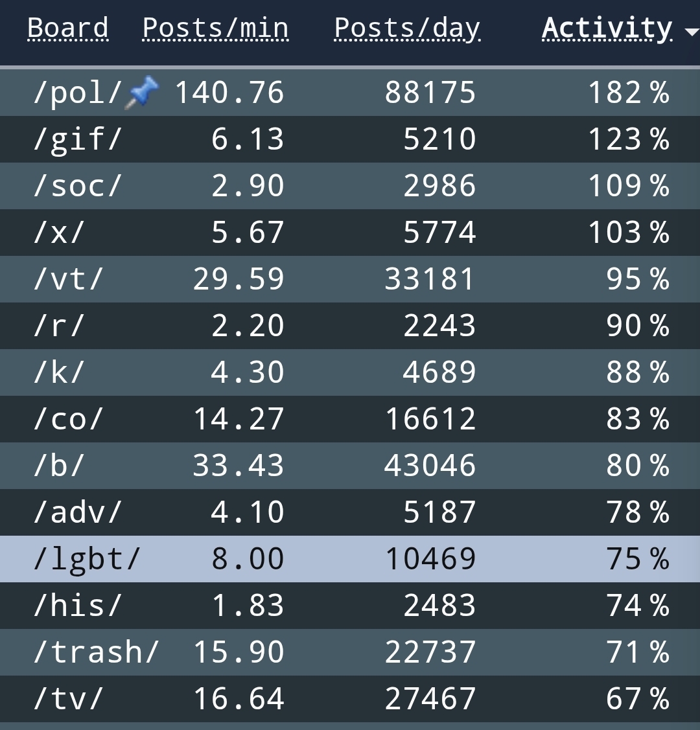The width and height of the screenshot is (700, 730).
Task: Select the /gif/ board row
Action: (350, 139)
